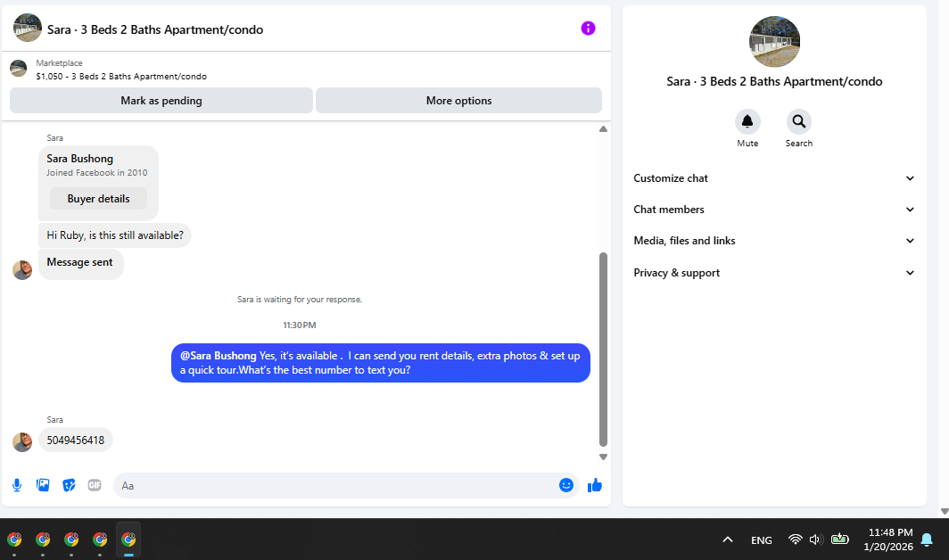Click the Message sent bubble
Screen dimensions: 949x560
(80, 264)
